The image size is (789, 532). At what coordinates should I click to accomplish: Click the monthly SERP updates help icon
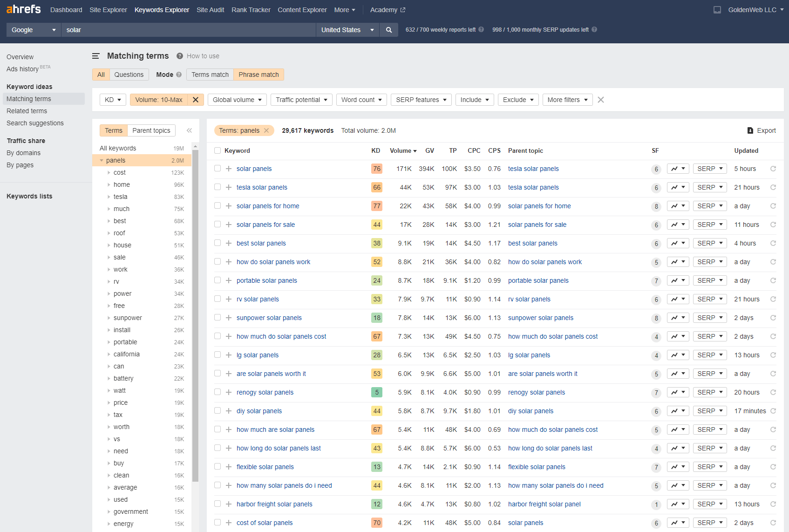[x=594, y=29]
